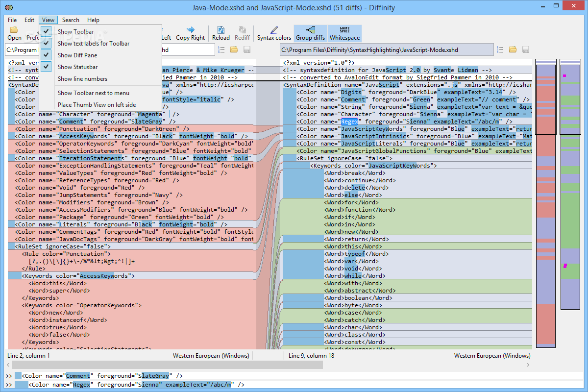This screenshot has height=392, width=588.
Task: Close the open View menu
Action: point(48,20)
